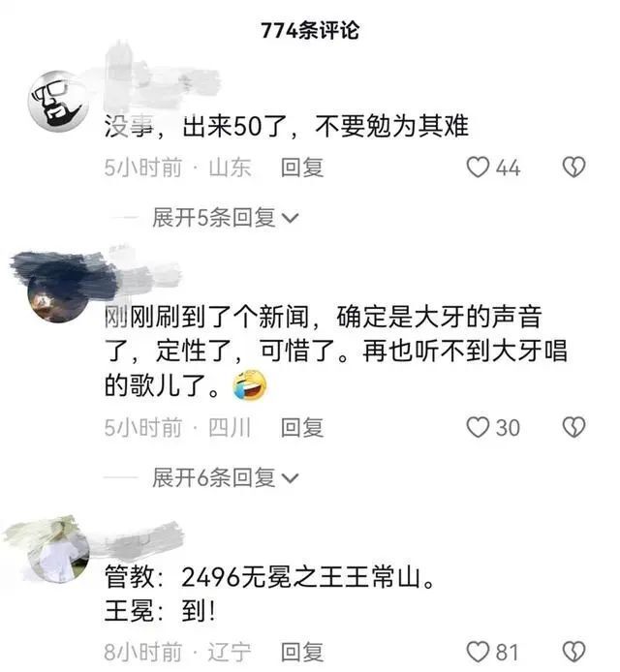This screenshot has height=672, width=620.
Task: Tap broken heart on the Liaoning comment
Action: (x=573, y=653)
